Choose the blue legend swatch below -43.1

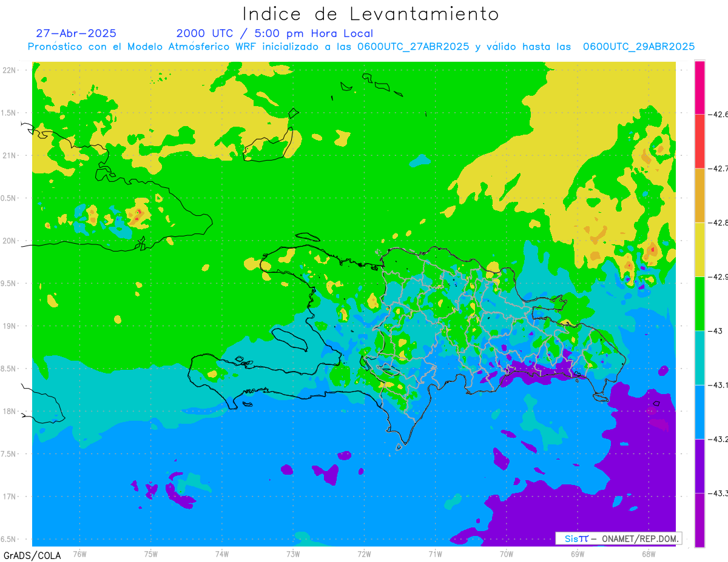(699, 411)
